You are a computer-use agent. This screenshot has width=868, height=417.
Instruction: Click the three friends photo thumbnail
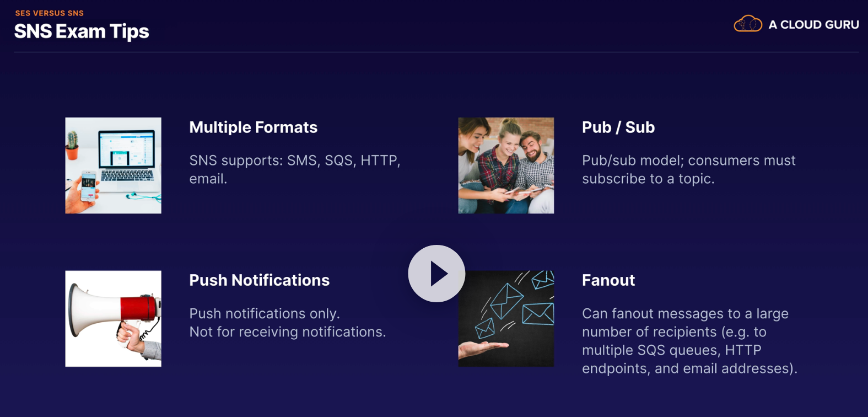click(x=506, y=165)
